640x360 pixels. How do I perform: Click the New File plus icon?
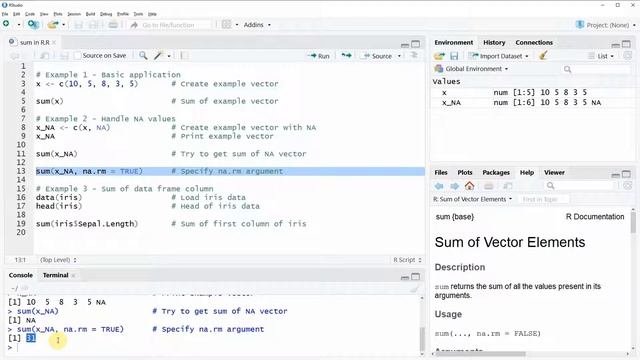tap(6, 24)
